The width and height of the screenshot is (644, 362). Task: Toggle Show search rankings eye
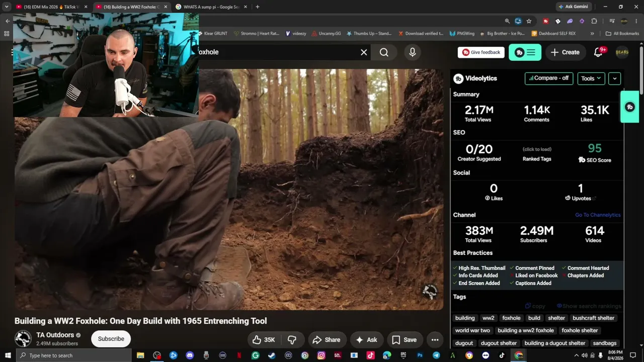point(589,306)
